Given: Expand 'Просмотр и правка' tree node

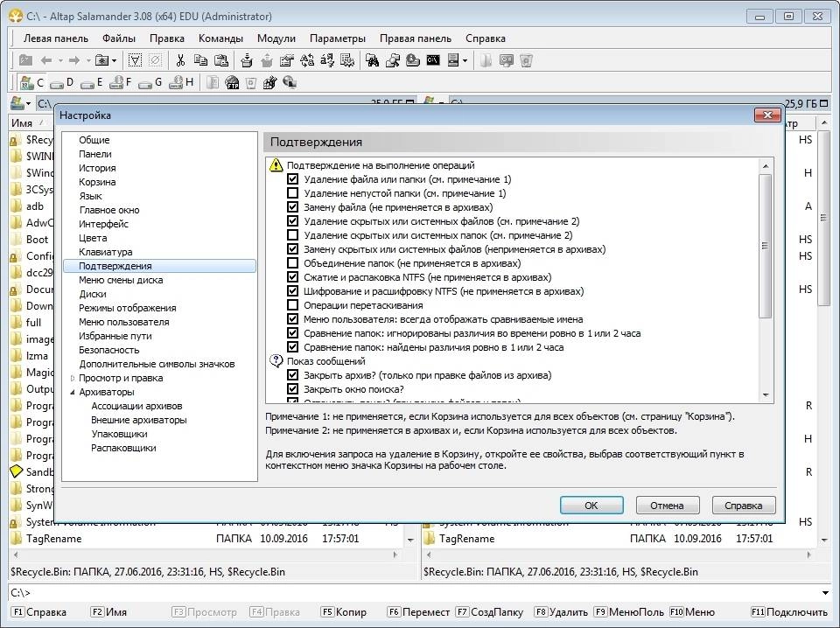Looking at the screenshot, I should [x=73, y=378].
